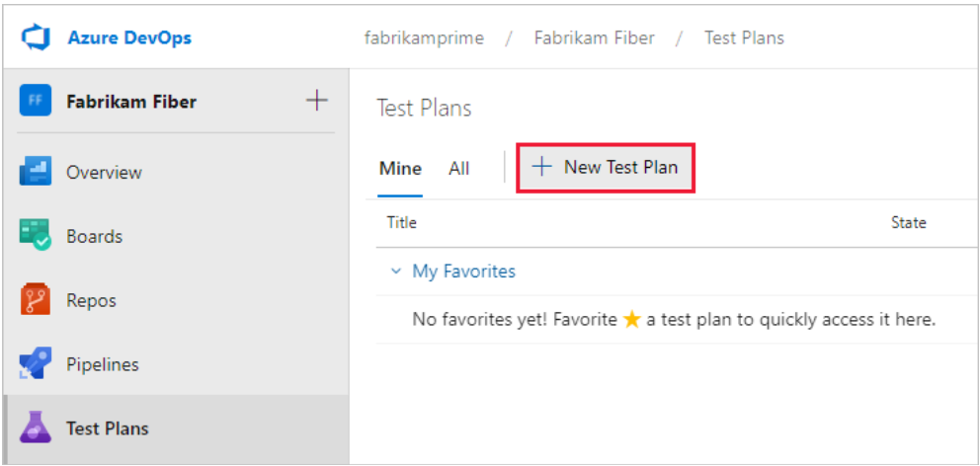Select the Test Plans flask icon
This screenshot has width=980, height=466.
(x=36, y=428)
